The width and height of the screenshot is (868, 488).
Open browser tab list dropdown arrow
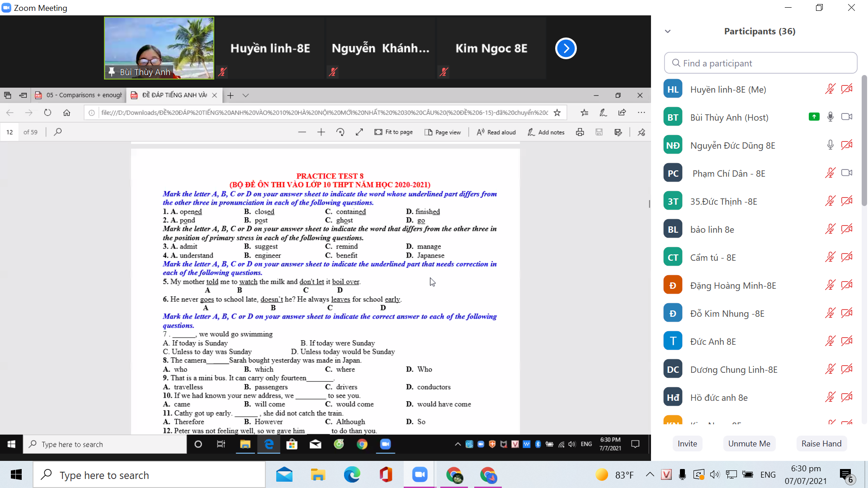[x=245, y=95]
